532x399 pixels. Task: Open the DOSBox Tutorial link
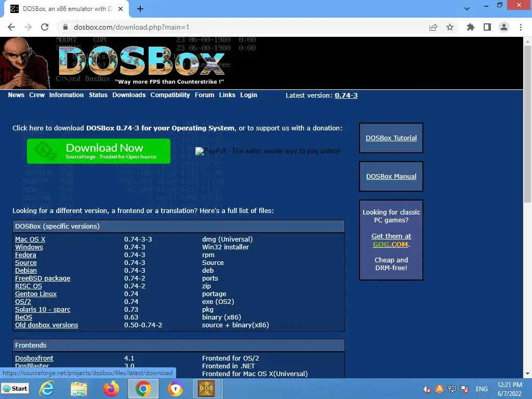pos(391,138)
